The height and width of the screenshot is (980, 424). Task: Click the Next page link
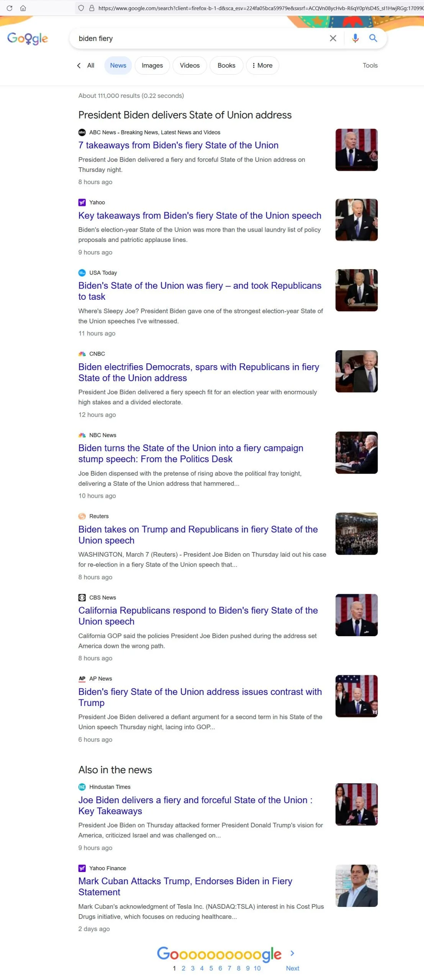click(293, 968)
